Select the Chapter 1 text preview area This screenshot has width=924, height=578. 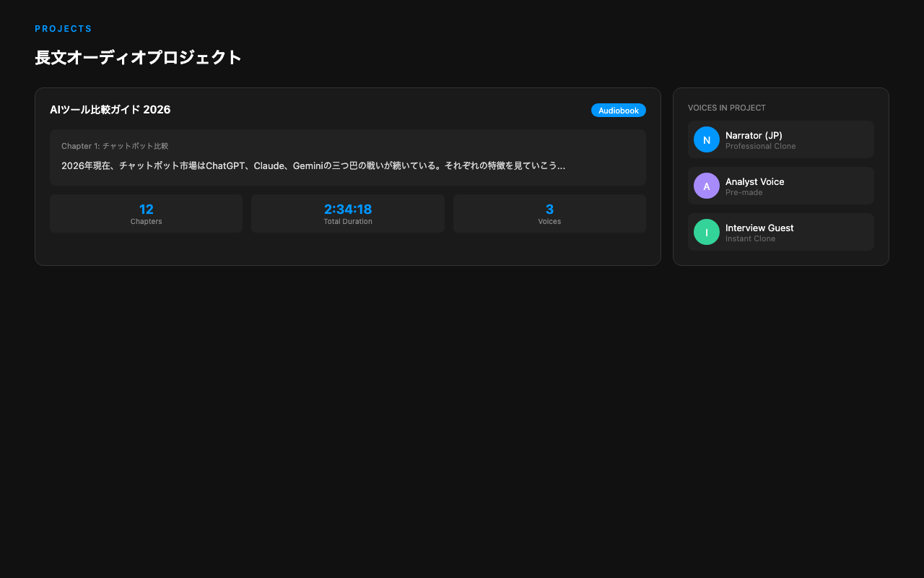(x=313, y=165)
